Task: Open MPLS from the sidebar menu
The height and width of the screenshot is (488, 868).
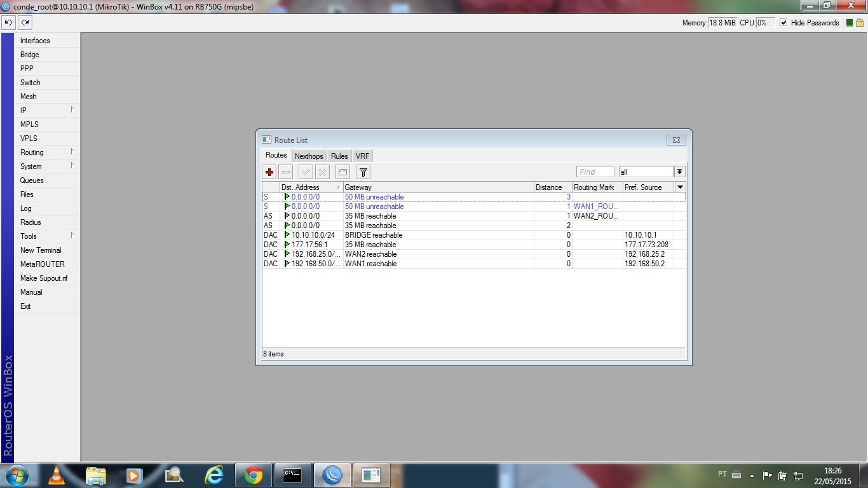Action: click(x=48, y=125)
